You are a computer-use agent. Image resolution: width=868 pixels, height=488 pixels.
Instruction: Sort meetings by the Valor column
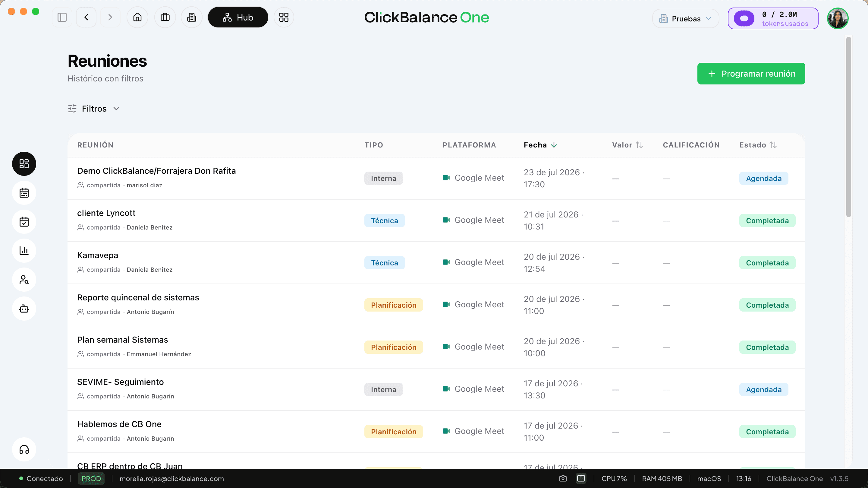(x=627, y=145)
